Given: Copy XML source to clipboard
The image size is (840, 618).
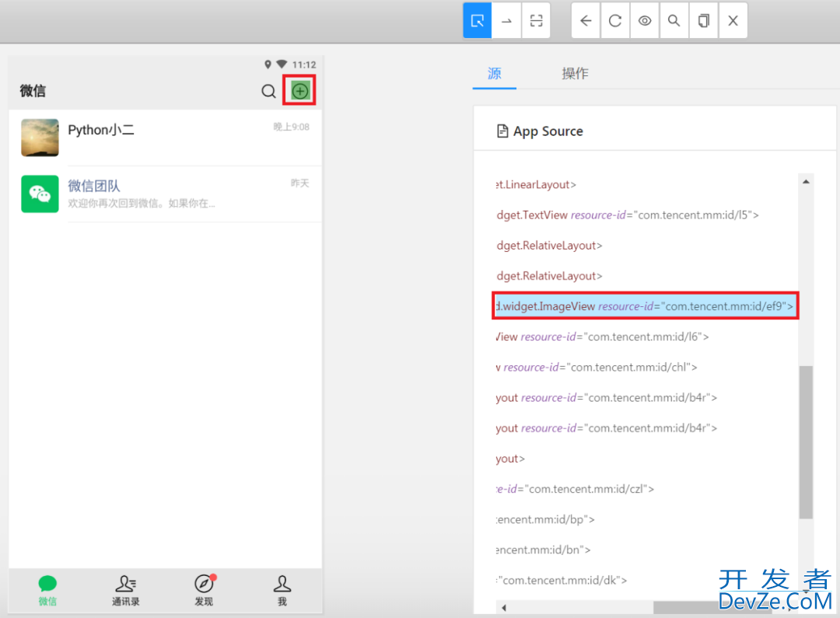Looking at the screenshot, I should coord(703,21).
